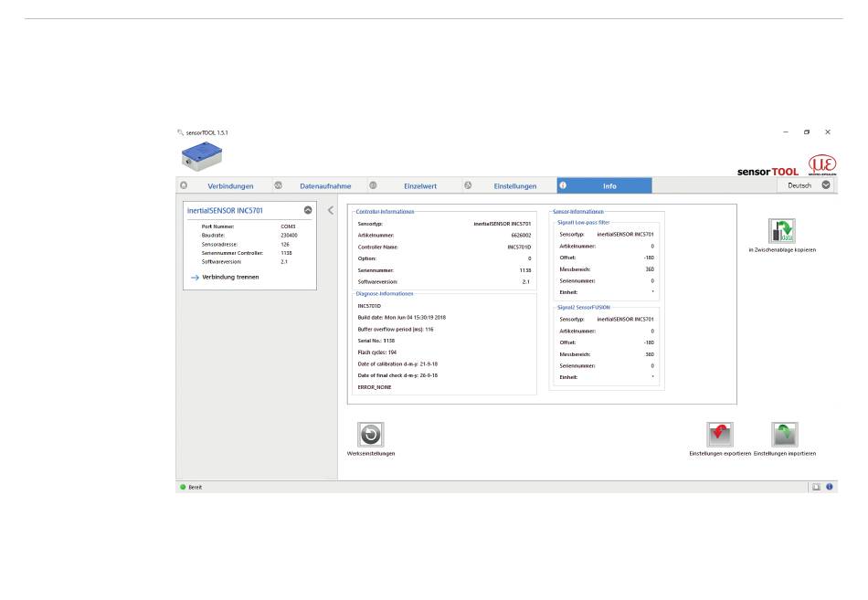Viewport: 868px width, 600px height.
Task: Click the sensorTOOL title bar app icon
Action: point(180,132)
